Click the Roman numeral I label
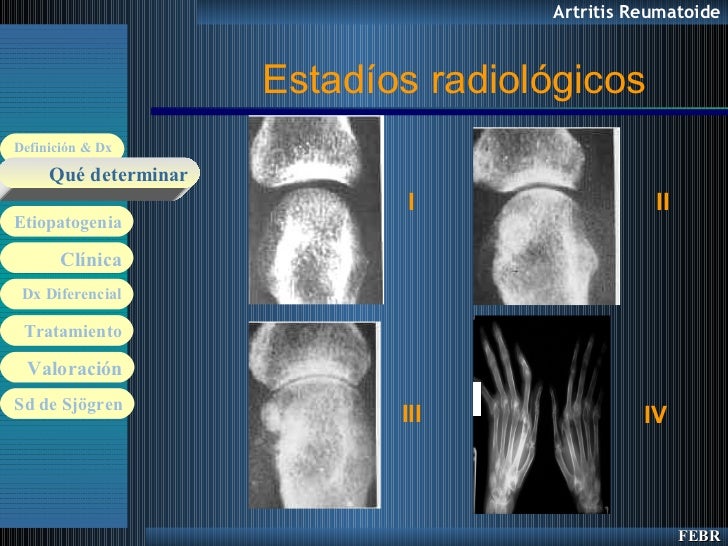The width and height of the screenshot is (728, 546). pos(411,202)
